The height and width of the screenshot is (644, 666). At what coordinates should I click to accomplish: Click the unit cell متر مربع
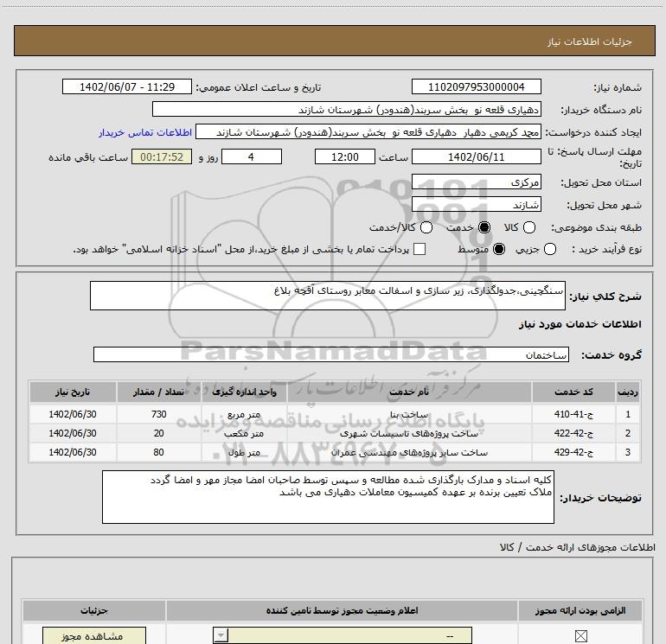point(244,414)
